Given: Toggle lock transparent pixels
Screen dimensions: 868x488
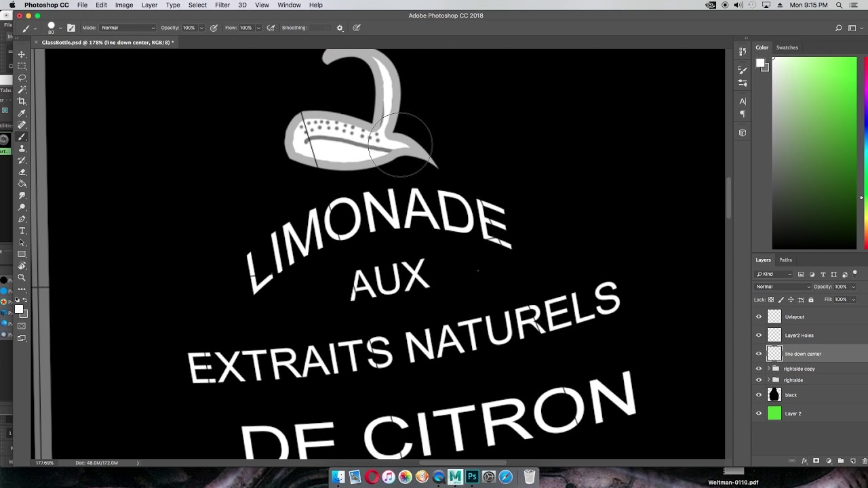Looking at the screenshot, I should (x=771, y=300).
